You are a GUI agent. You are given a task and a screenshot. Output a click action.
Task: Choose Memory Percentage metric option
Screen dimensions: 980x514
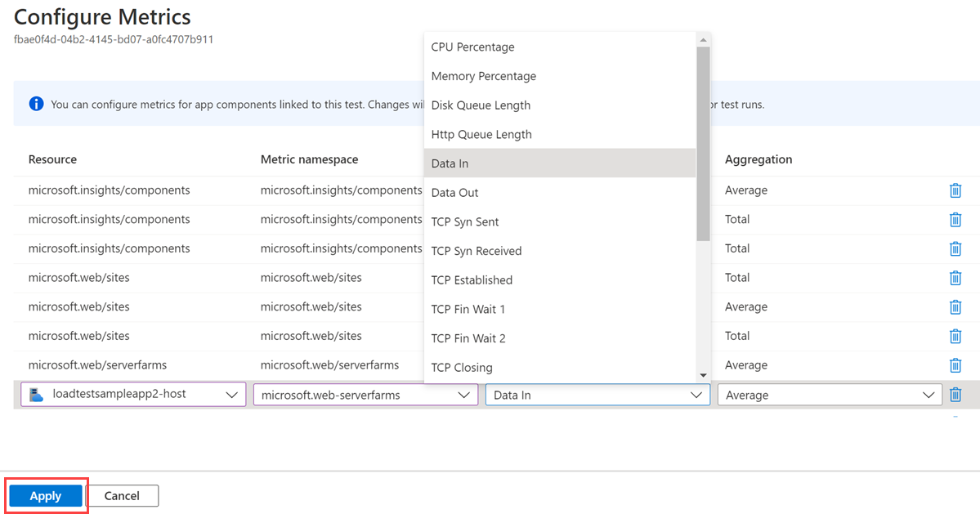point(483,76)
